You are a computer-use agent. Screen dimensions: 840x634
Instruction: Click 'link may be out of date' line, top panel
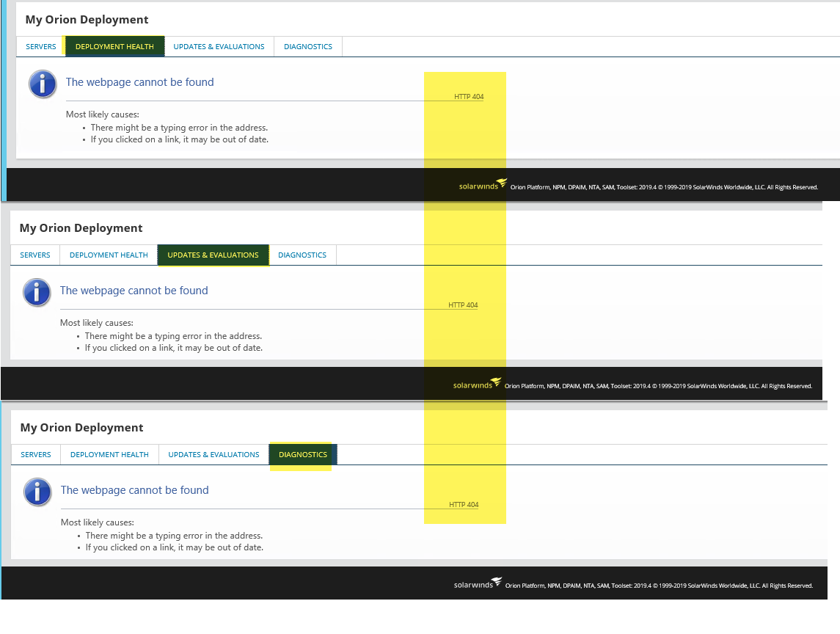(x=180, y=139)
